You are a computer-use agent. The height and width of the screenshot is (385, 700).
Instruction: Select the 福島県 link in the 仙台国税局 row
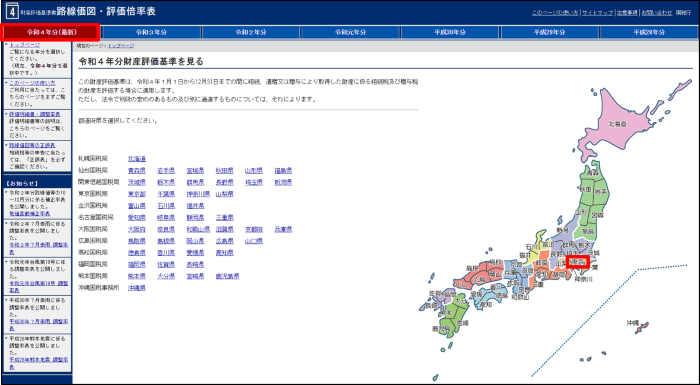[x=283, y=171]
